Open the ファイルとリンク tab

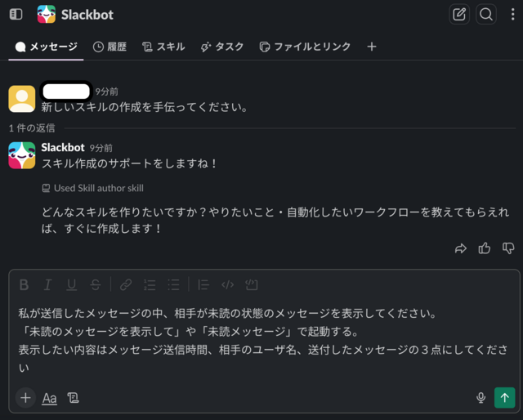[x=305, y=47]
